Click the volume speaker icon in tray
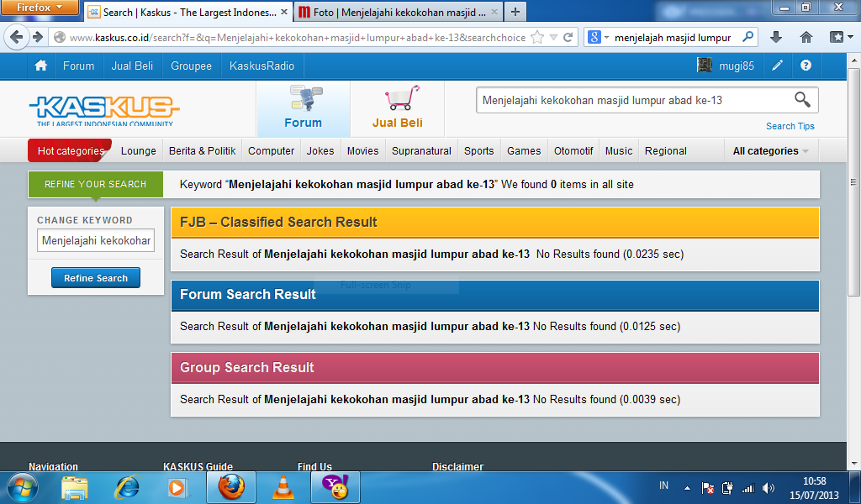The width and height of the screenshot is (861, 504). pos(769,488)
